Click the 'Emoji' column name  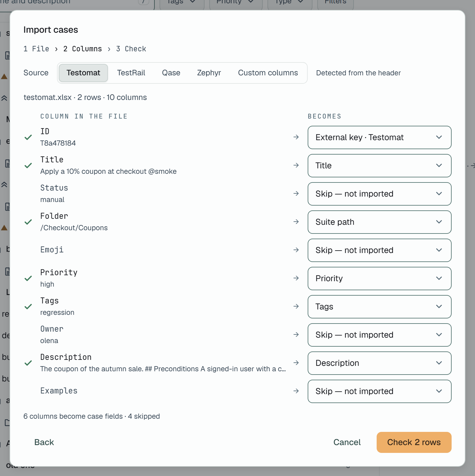52,250
